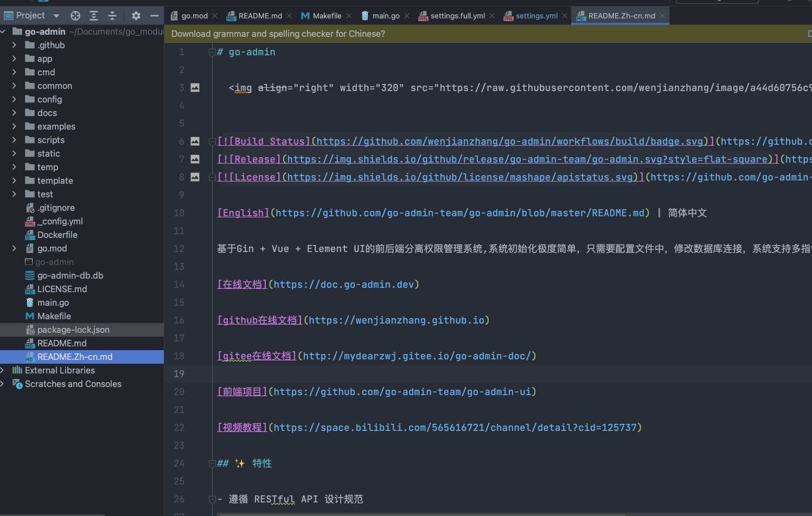Image resolution: width=812 pixels, height=516 pixels.
Task: Click the Expand All icon in Project toolbar
Action: (x=95, y=15)
